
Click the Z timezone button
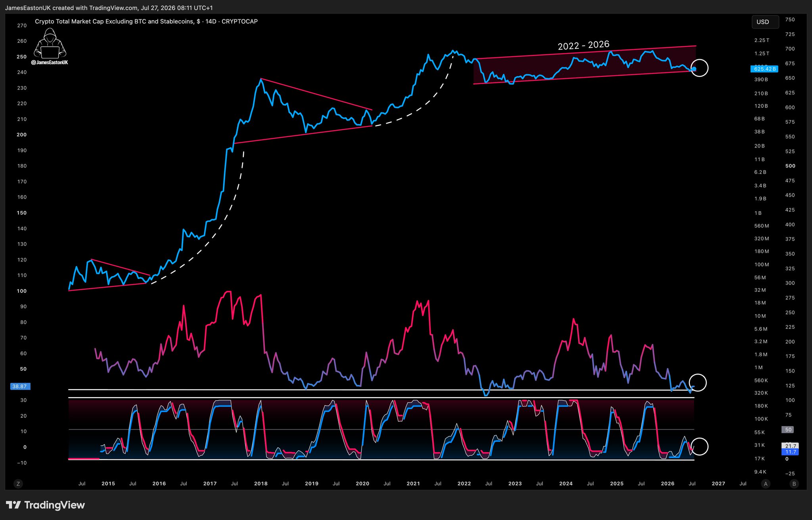pyautogui.click(x=18, y=484)
